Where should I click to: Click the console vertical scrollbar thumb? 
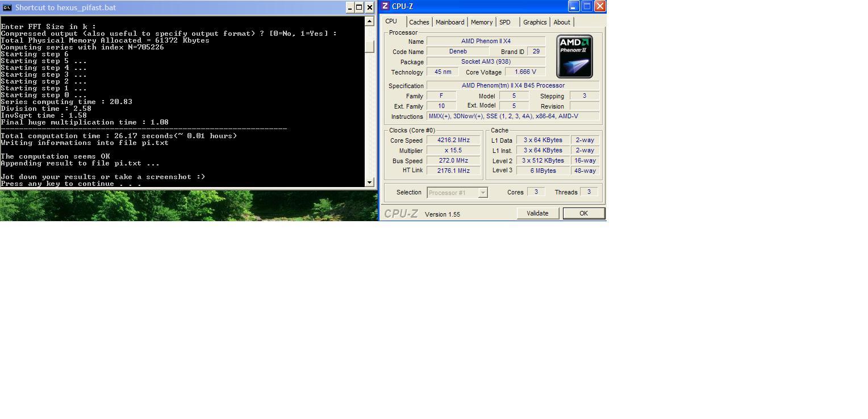[x=370, y=47]
